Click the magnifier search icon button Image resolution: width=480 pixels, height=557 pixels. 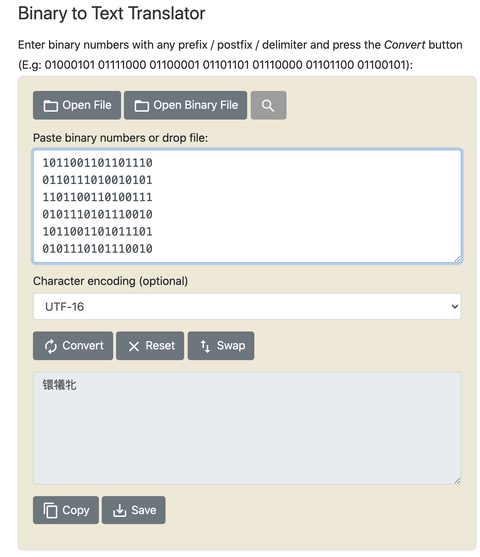[268, 105]
